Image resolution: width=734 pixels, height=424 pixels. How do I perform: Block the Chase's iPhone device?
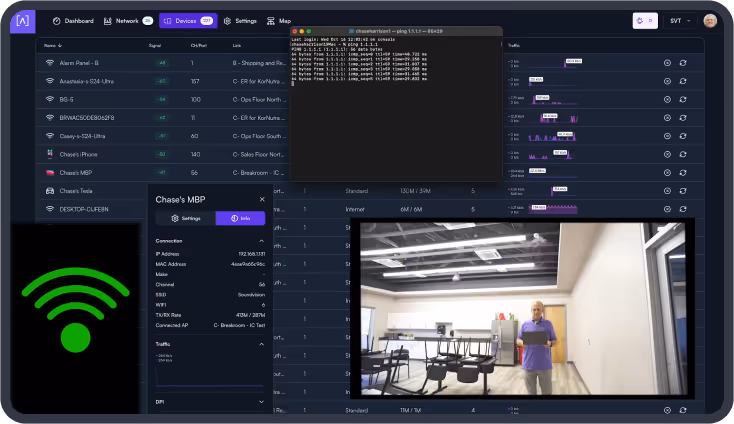668,154
